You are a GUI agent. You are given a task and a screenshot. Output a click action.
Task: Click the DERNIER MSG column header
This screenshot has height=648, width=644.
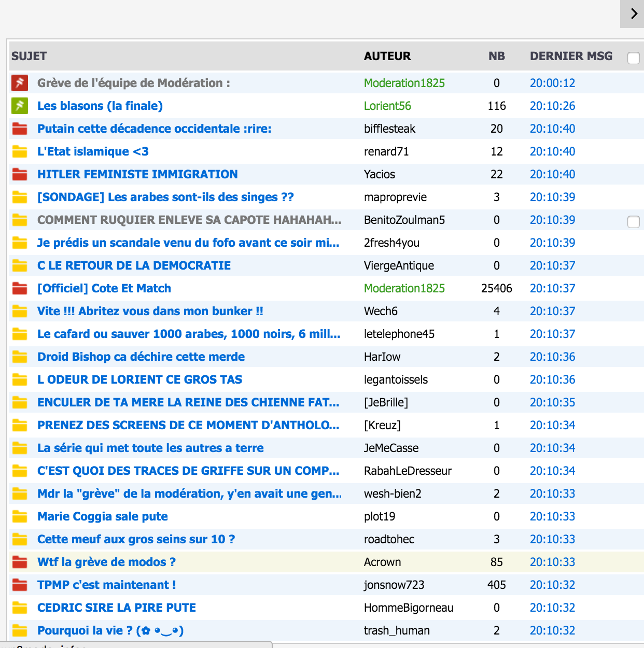point(571,56)
